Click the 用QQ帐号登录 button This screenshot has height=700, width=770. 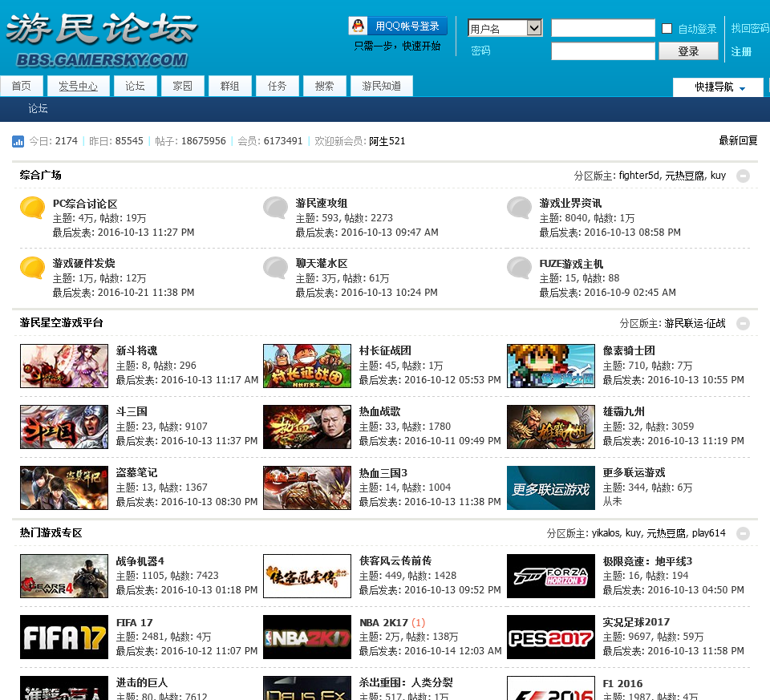pos(398,26)
